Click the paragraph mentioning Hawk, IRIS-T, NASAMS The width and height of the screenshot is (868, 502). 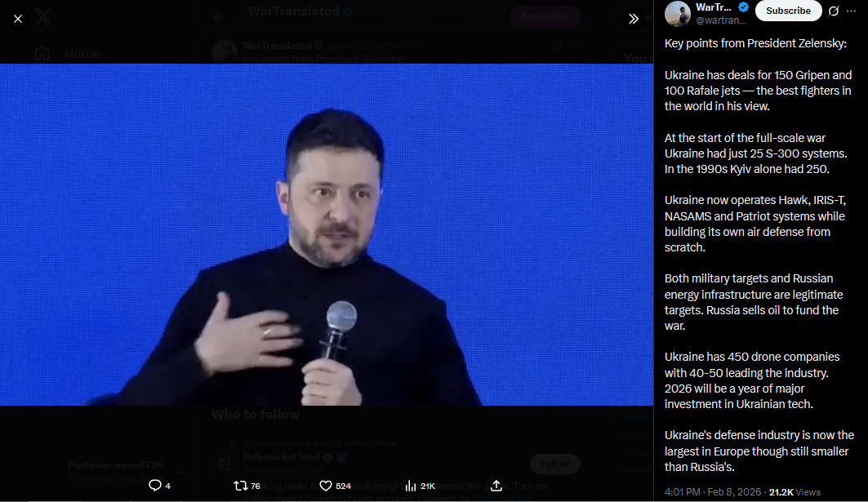(755, 224)
